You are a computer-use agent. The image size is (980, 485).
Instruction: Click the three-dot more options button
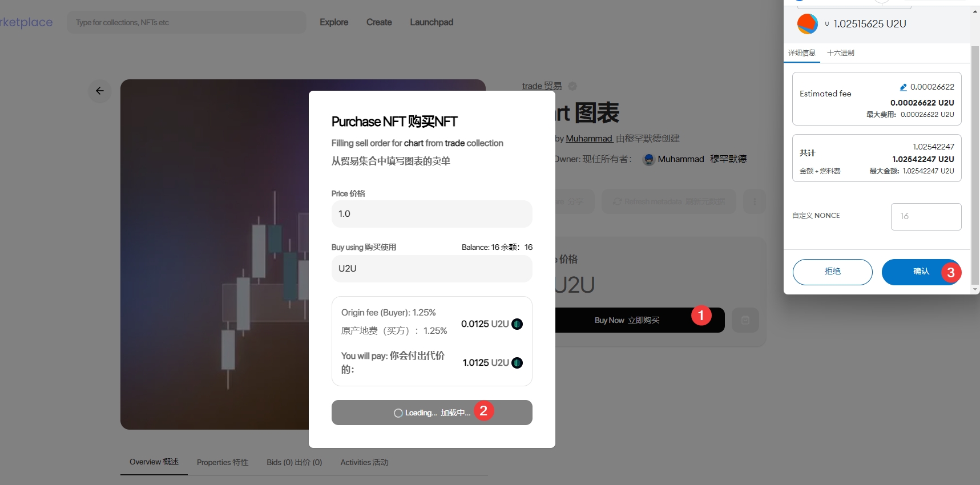pos(755,202)
